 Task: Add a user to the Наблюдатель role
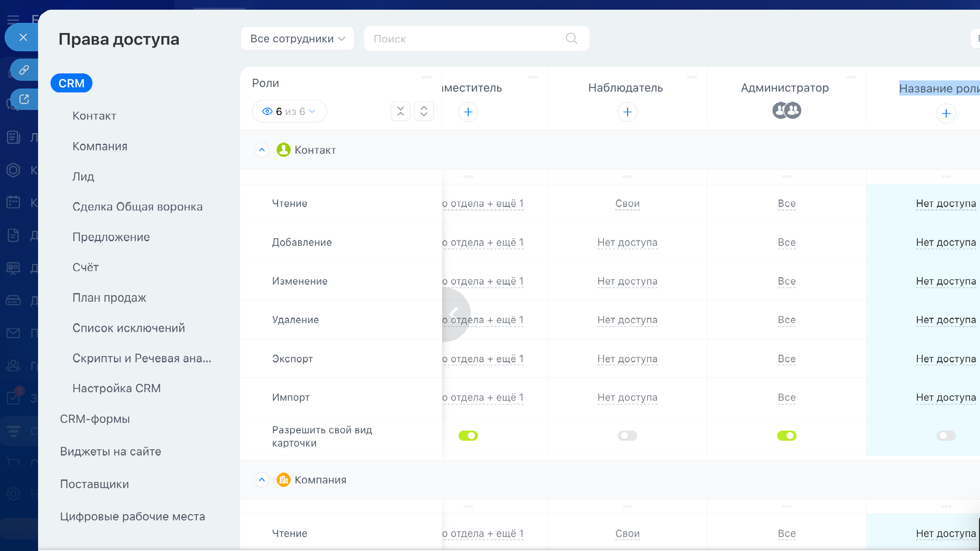627,112
